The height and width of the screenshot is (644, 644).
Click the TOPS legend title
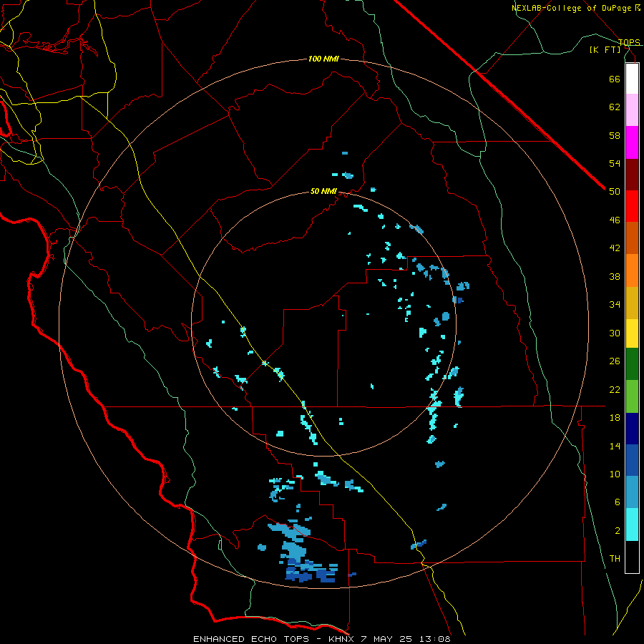coord(629,42)
